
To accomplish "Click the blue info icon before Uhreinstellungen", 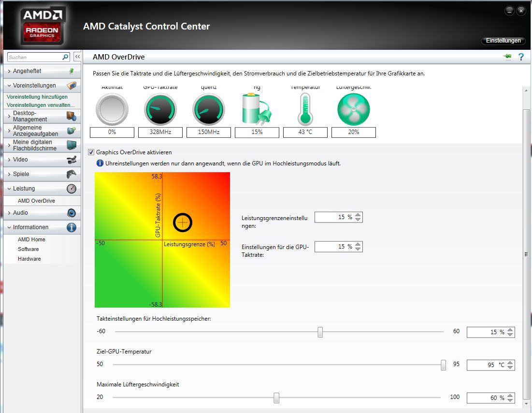I will tap(100, 163).
